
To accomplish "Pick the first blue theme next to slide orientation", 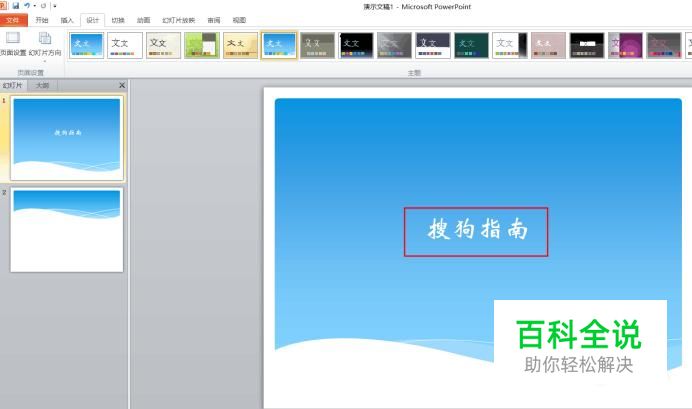I will [x=86, y=45].
